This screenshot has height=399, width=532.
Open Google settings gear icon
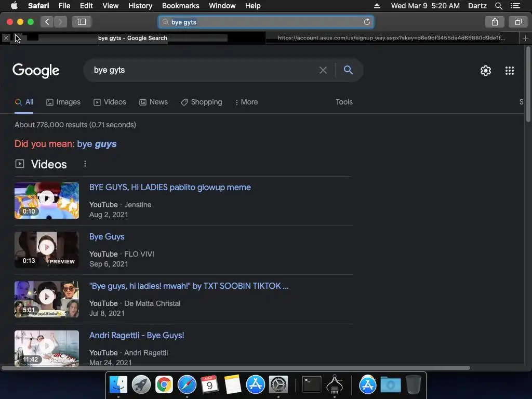pos(486,71)
